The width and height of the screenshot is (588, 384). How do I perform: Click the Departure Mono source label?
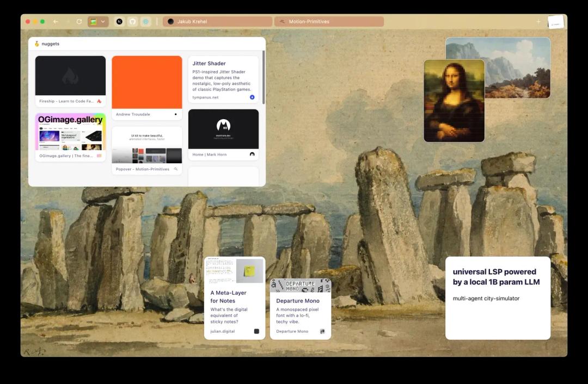coord(292,331)
